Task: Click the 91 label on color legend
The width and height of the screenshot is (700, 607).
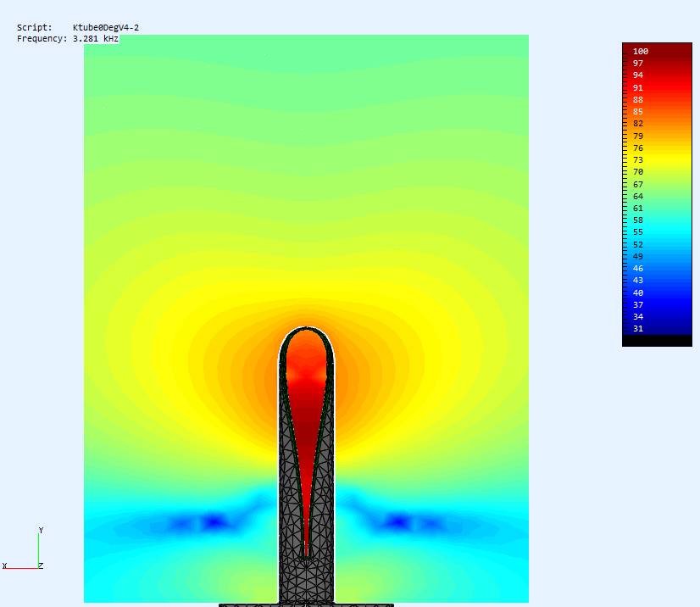Action: (638, 87)
